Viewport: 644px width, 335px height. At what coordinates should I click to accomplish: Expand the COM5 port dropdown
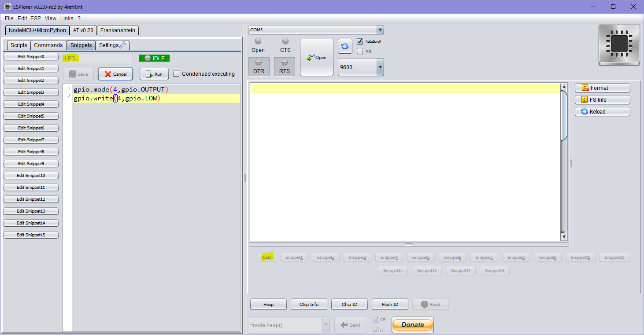380,30
